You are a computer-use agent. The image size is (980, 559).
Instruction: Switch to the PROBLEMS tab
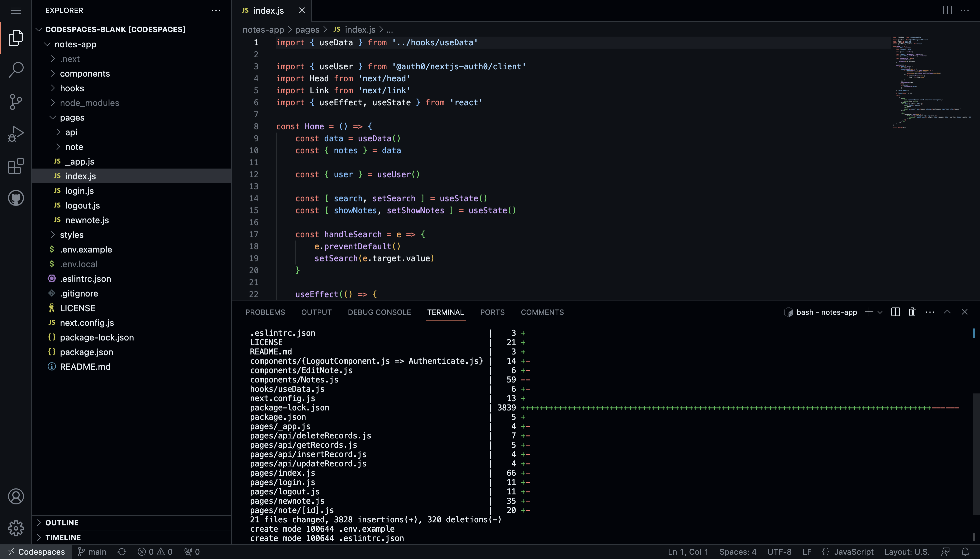point(265,312)
